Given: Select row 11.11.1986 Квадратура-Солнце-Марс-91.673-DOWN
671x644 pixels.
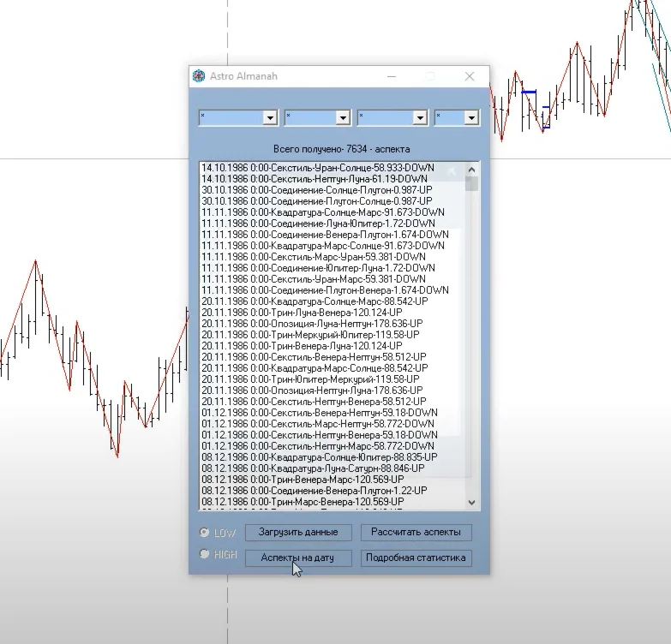Looking at the screenshot, I should (x=333, y=212).
